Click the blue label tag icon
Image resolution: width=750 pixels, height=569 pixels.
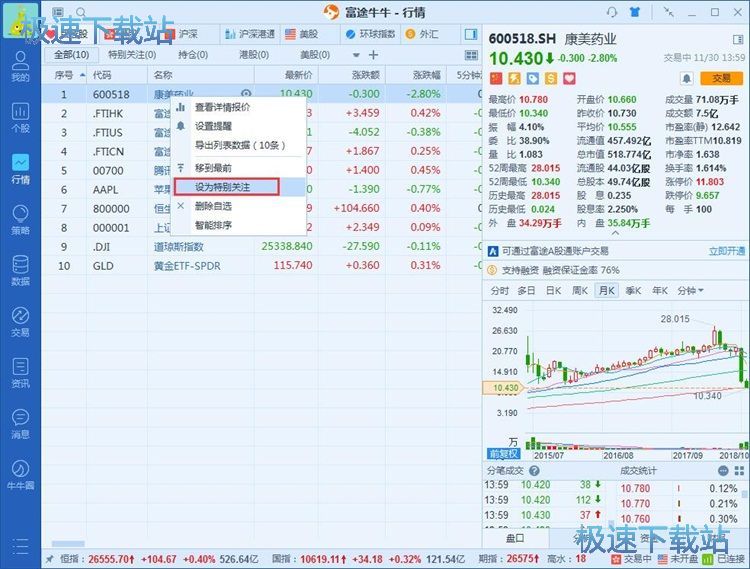click(532, 78)
